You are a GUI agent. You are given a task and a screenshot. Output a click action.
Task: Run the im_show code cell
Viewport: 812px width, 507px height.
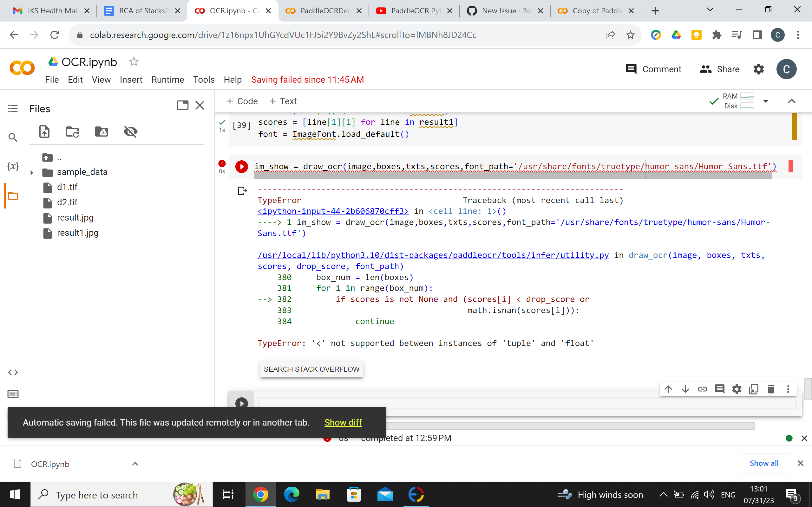(x=241, y=166)
